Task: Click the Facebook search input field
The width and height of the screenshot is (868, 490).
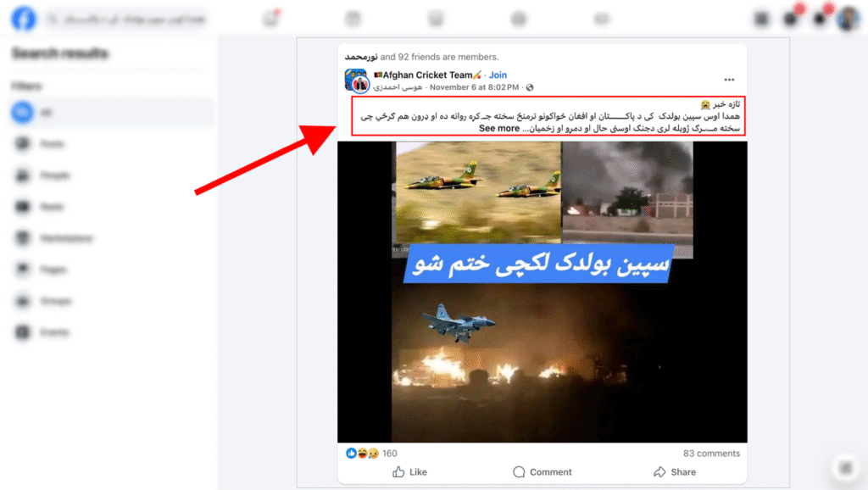Action: pyautogui.click(x=126, y=19)
